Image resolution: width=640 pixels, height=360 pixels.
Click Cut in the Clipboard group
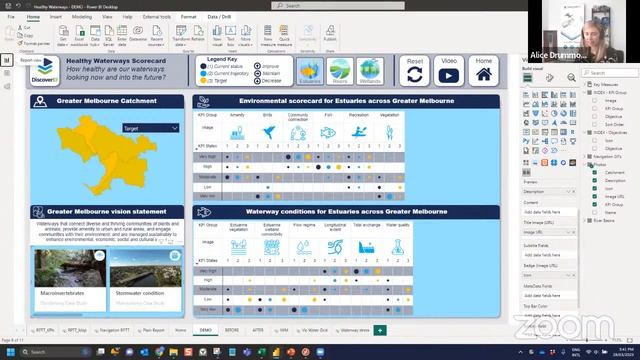24,27
